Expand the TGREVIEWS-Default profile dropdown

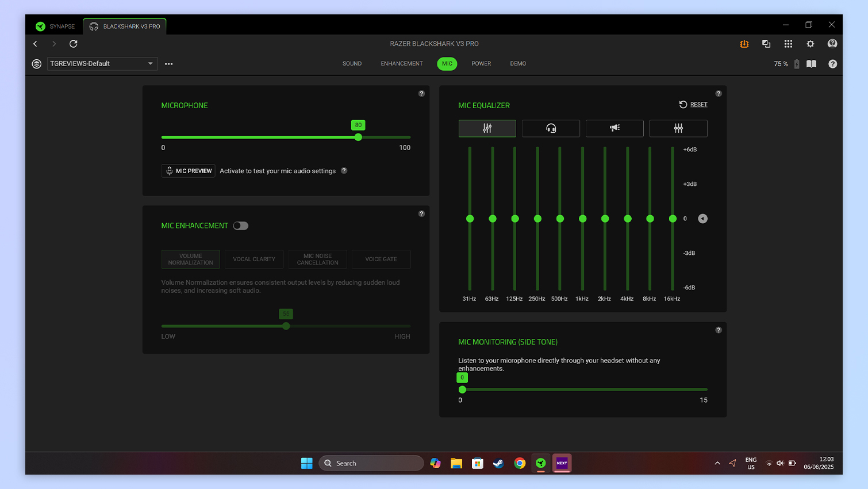coord(102,64)
